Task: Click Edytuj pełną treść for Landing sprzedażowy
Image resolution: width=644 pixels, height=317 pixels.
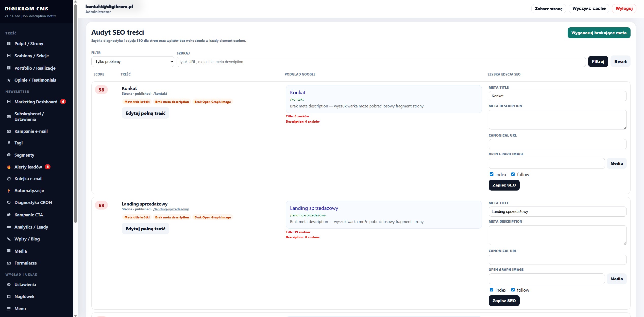Action: tap(145, 229)
